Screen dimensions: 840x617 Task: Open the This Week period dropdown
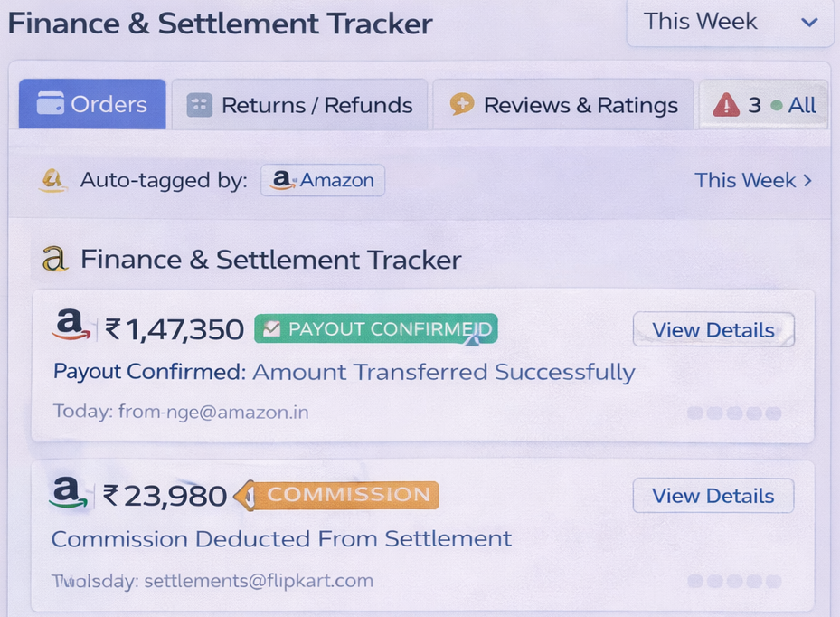pyautogui.click(x=728, y=22)
